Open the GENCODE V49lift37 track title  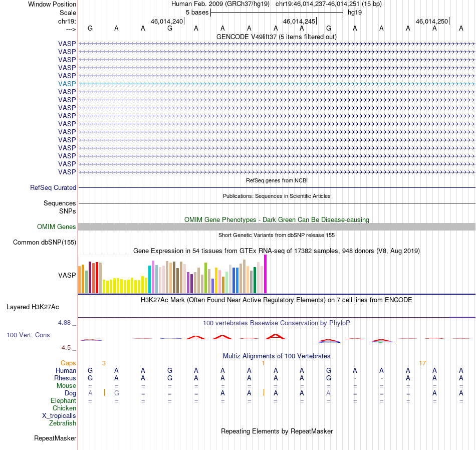pyautogui.click(x=276, y=37)
